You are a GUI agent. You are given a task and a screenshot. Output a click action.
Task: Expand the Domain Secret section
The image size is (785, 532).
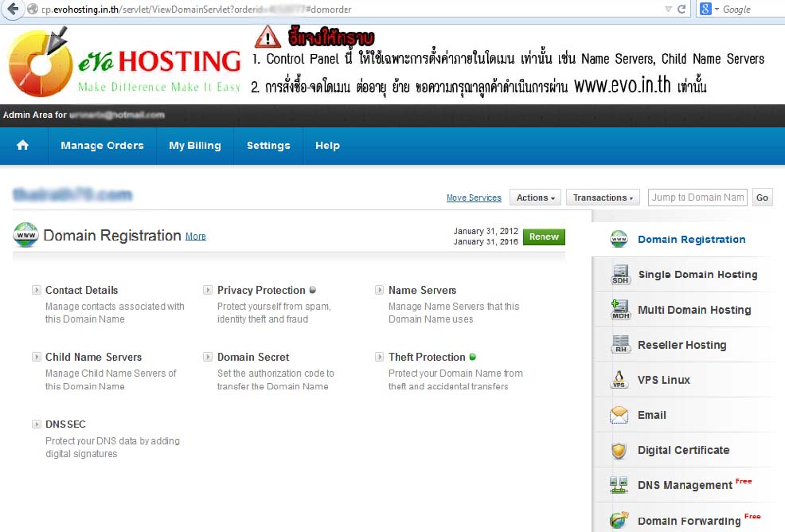pos(208,357)
